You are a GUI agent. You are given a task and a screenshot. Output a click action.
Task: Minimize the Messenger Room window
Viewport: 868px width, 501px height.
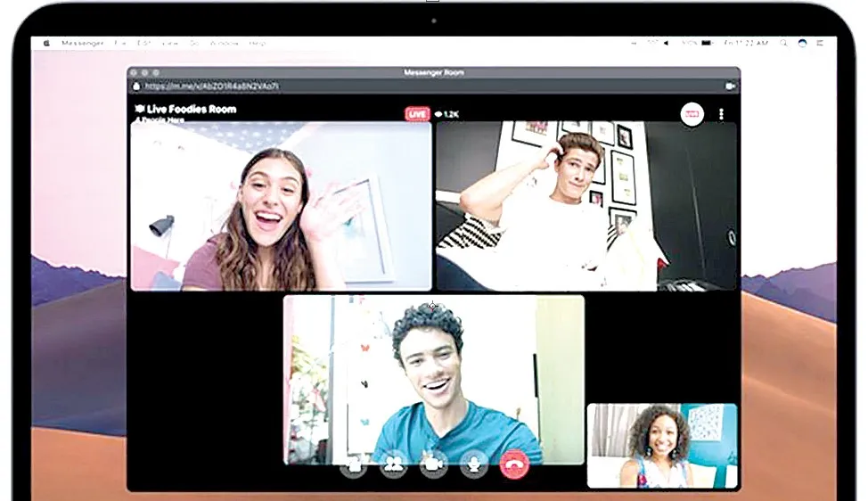tap(145, 72)
